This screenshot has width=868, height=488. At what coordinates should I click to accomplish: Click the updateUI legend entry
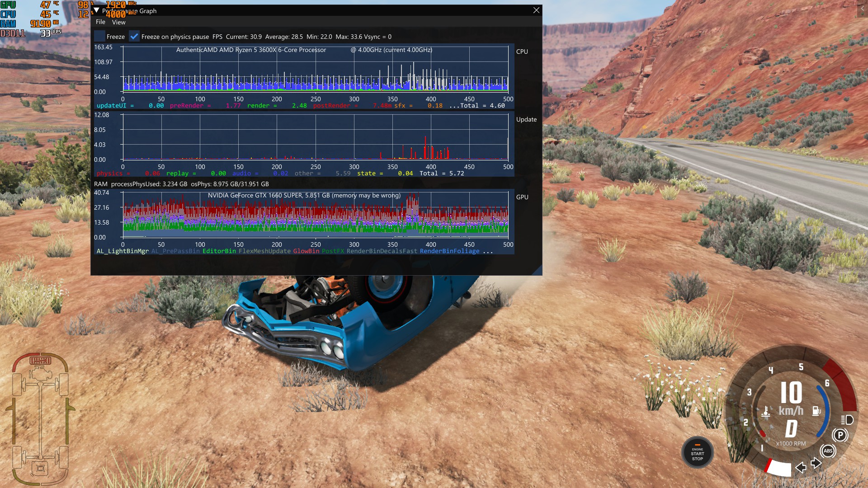130,106
